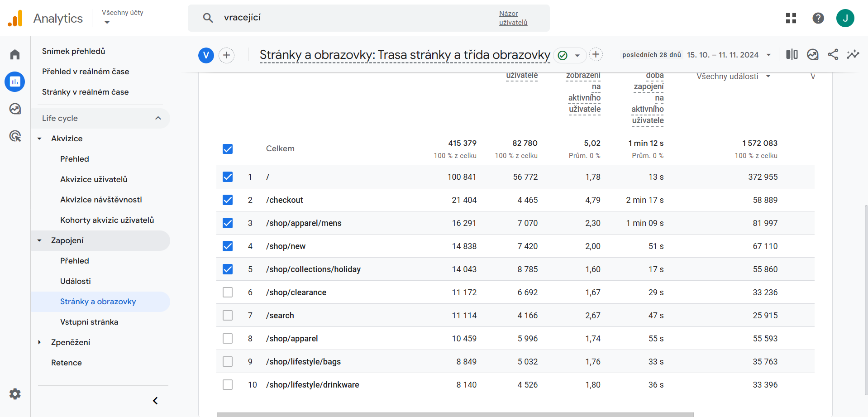Click the Google Analytics logo

click(15, 18)
